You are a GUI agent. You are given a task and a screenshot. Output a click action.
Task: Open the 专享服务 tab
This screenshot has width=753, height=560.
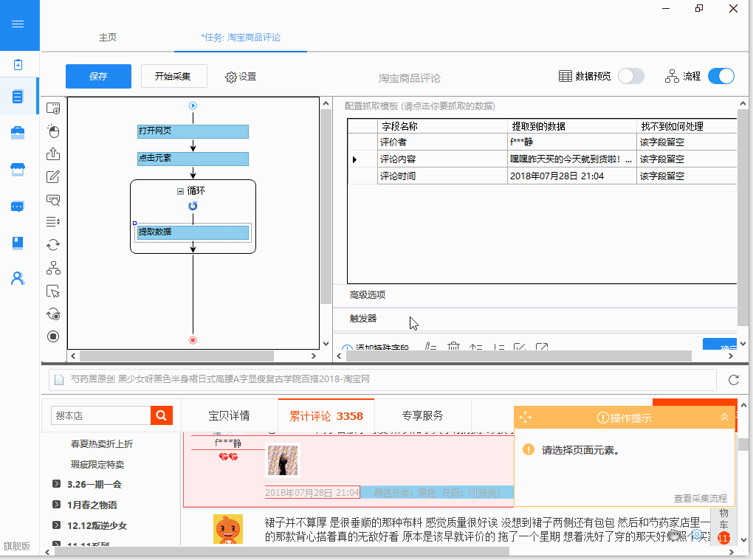(x=422, y=415)
